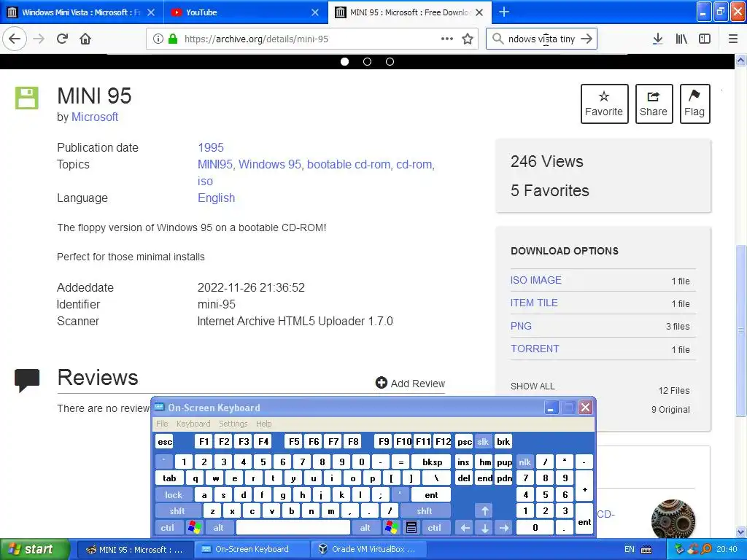Submit search with arrow in search box
747x560 pixels.
[587, 39]
